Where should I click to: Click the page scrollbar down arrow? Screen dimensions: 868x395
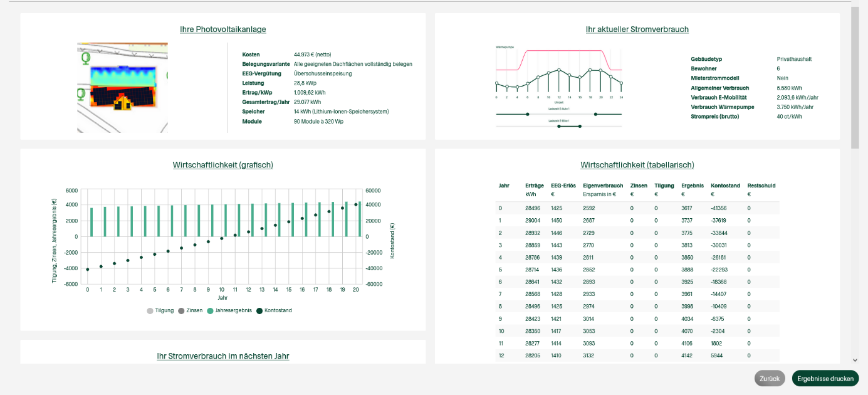(855, 361)
